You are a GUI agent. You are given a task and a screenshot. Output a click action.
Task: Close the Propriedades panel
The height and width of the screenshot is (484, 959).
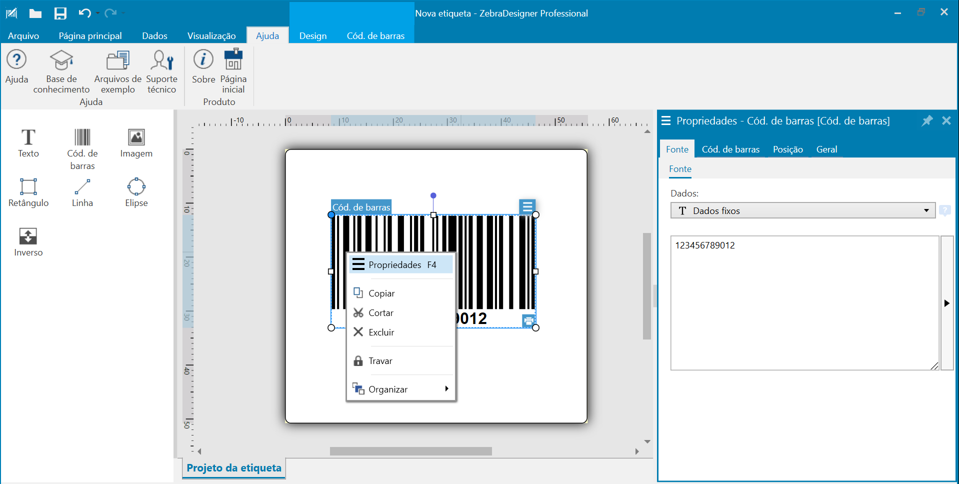[x=946, y=121]
